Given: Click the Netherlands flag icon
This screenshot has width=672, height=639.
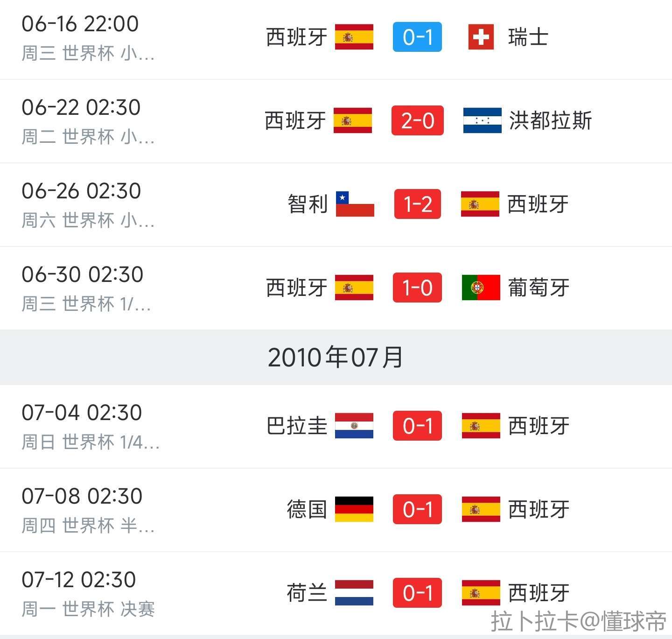Looking at the screenshot, I should click(354, 593).
